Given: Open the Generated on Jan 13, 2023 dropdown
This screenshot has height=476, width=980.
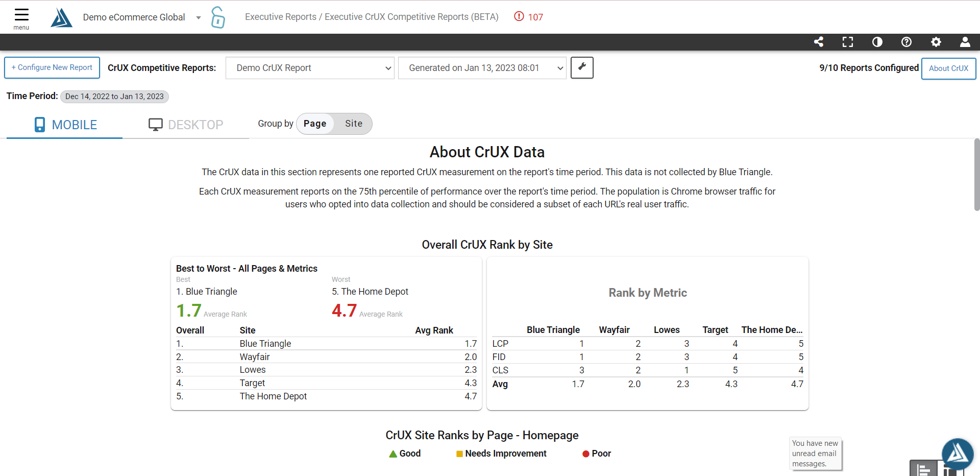Looking at the screenshot, I should pyautogui.click(x=482, y=68).
